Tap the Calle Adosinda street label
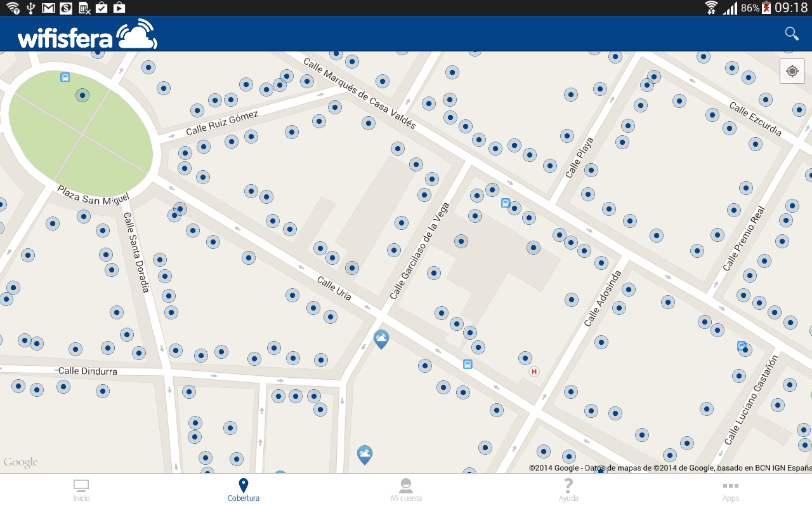 (604, 298)
